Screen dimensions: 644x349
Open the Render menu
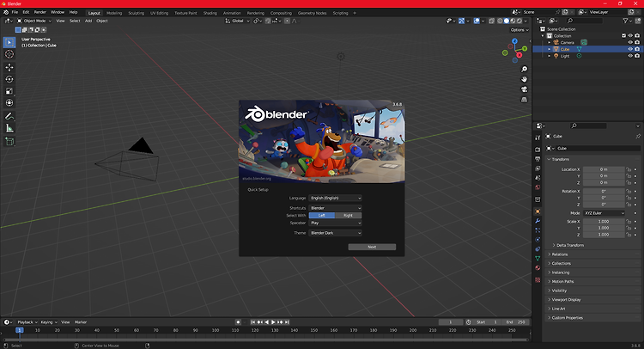(39, 12)
